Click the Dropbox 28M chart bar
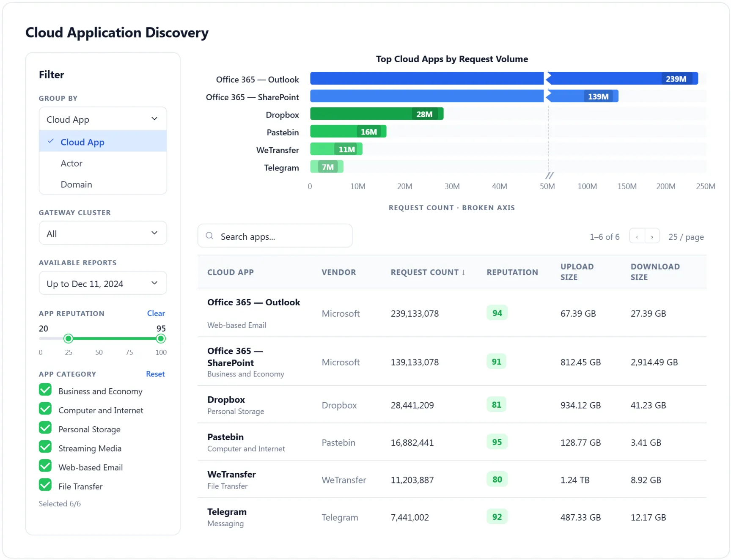 click(377, 114)
